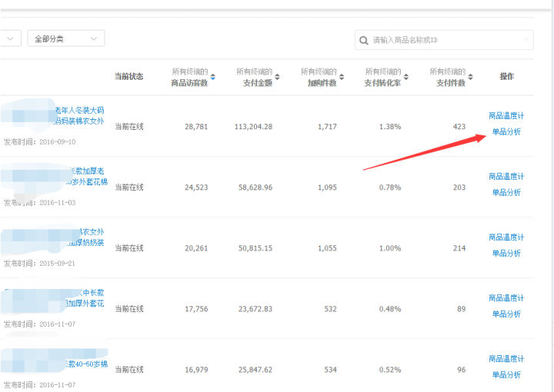This screenshot has width=554, height=392.
Task: Open 商品温度计 for the 28,781 visitors product
Action: pyautogui.click(x=506, y=116)
